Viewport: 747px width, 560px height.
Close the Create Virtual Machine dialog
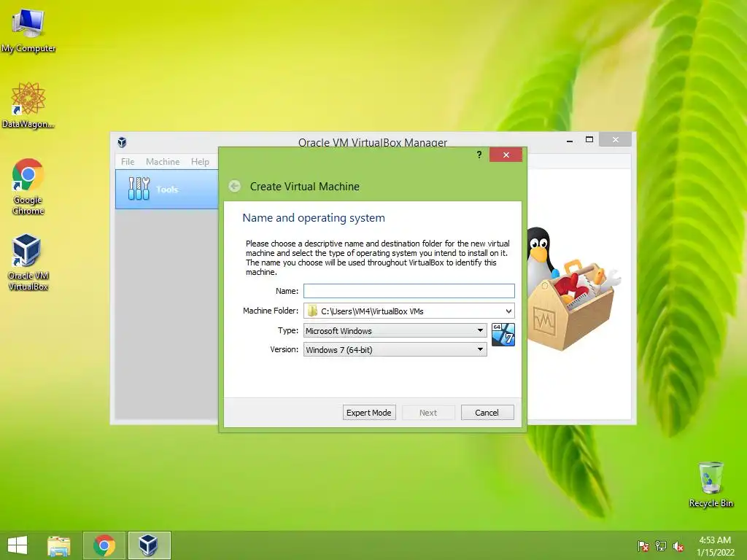(506, 155)
